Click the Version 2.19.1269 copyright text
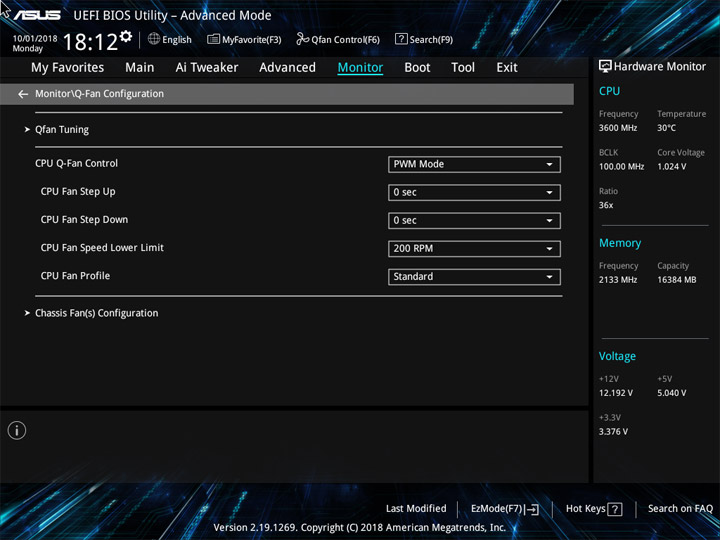This screenshot has width=720, height=540. pyautogui.click(x=360, y=528)
